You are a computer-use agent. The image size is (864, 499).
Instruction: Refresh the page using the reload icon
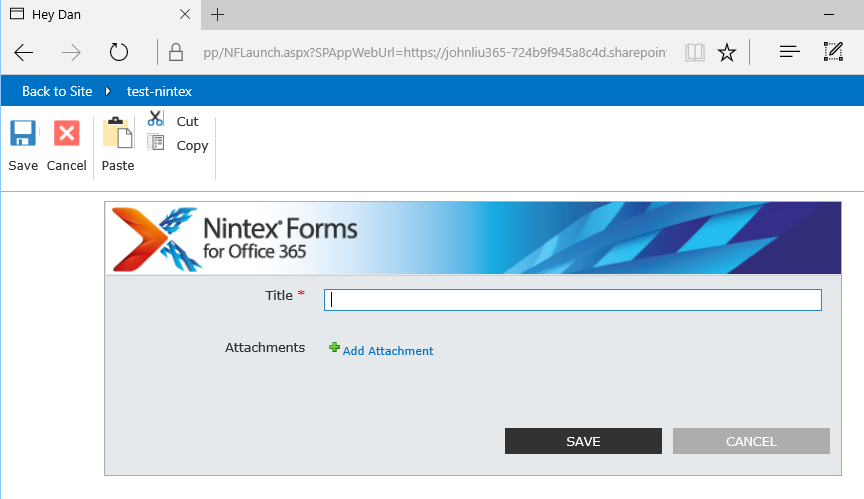[119, 52]
